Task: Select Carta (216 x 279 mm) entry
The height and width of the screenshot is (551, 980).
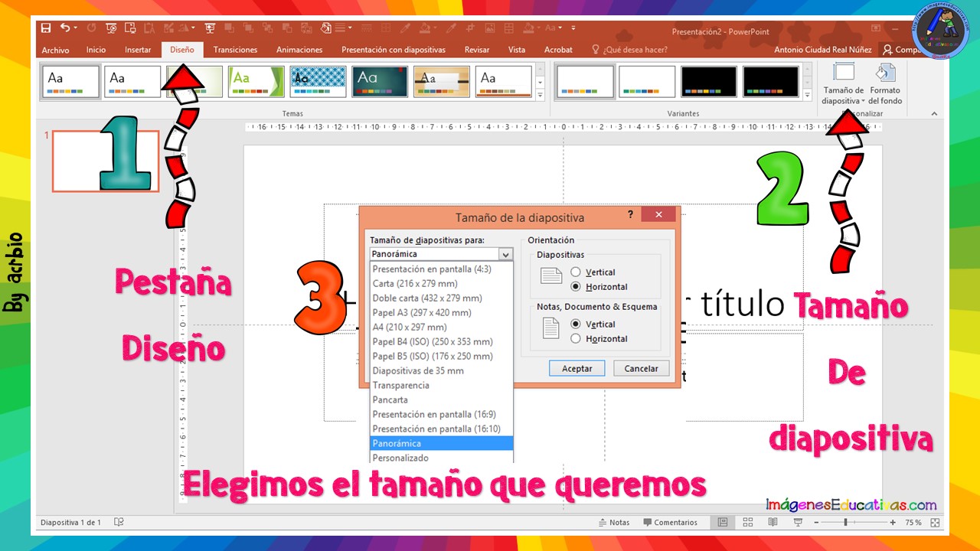Action: coord(441,283)
